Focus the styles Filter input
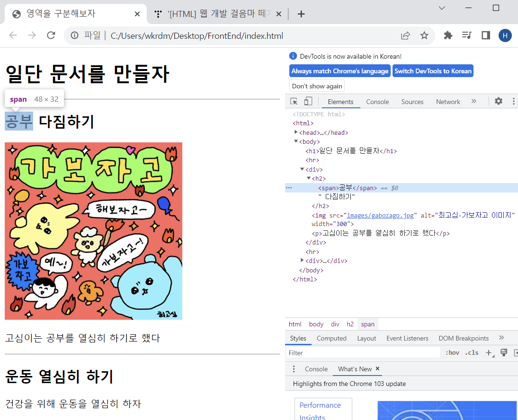The width and height of the screenshot is (518, 420). (363, 353)
